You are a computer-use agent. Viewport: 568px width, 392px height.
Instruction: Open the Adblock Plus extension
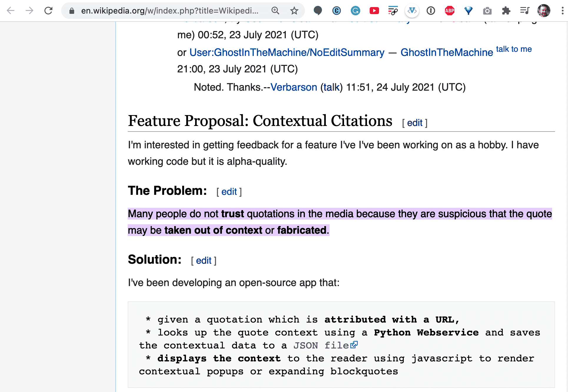pyautogui.click(x=449, y=11)
